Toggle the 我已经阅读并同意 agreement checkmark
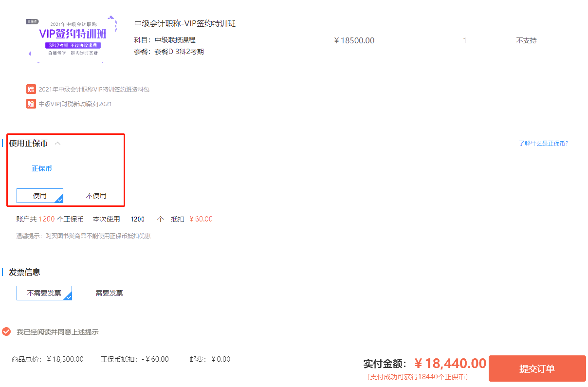The height and width of the screenshot is (387, 588). [x=6, y=332]
